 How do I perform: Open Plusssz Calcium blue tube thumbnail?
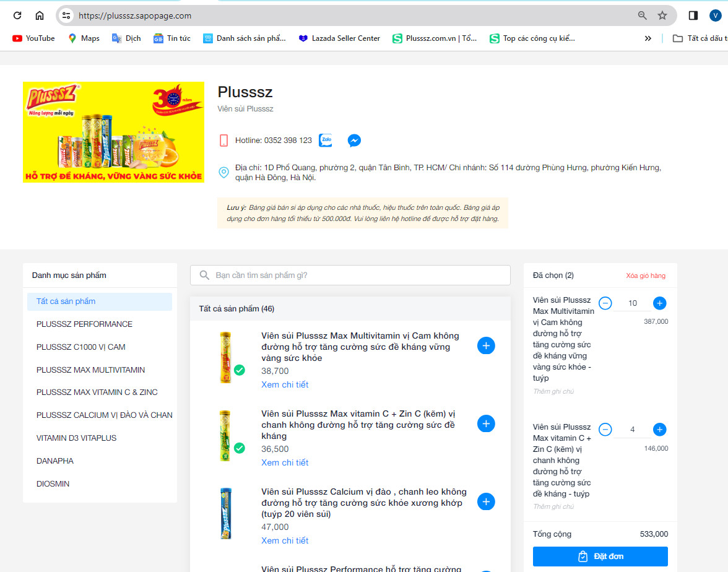click(225, 514)
